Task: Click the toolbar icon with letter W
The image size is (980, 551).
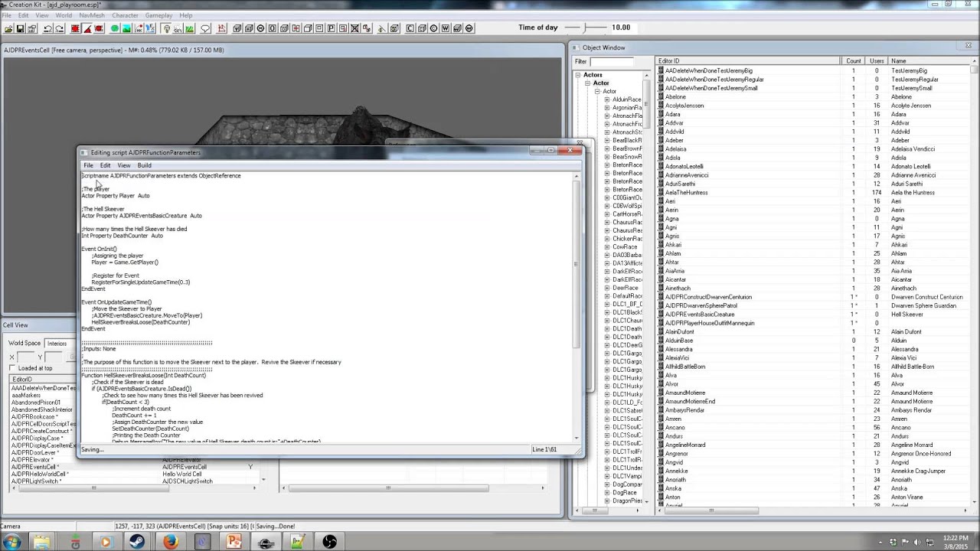Action: [x=446, y=28]
